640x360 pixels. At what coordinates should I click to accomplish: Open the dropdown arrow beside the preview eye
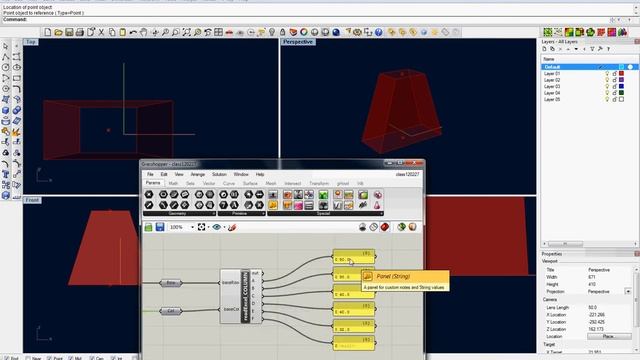(x=224, y=227)
